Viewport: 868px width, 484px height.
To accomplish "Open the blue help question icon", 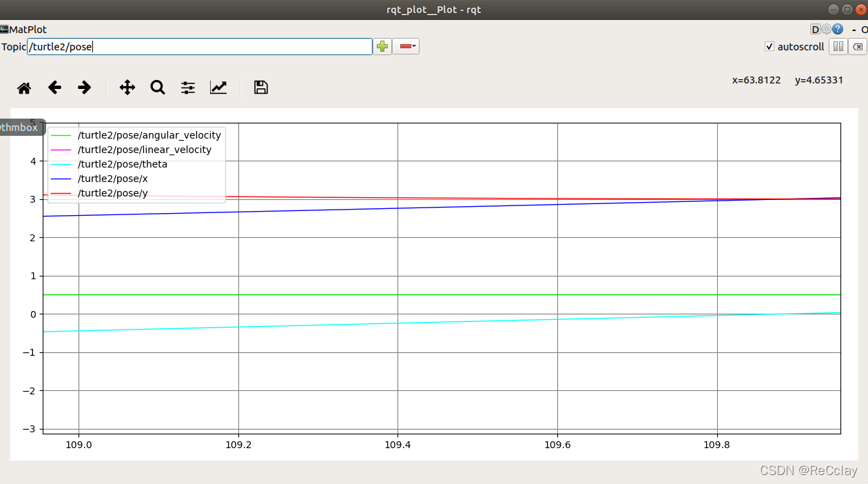I will coord(838,29).
